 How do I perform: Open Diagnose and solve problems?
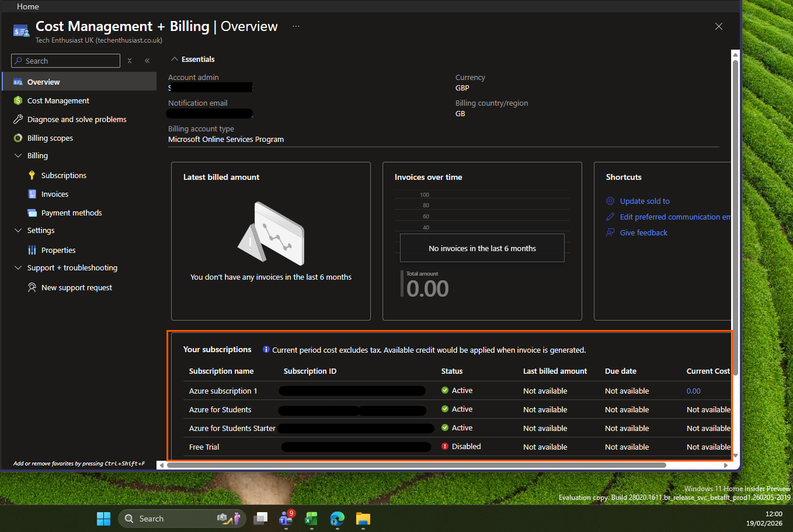coord(76,119)
